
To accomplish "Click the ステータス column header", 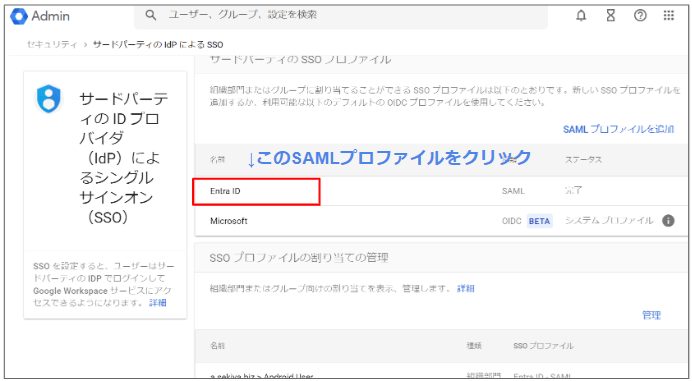I will tap(583, 160).
